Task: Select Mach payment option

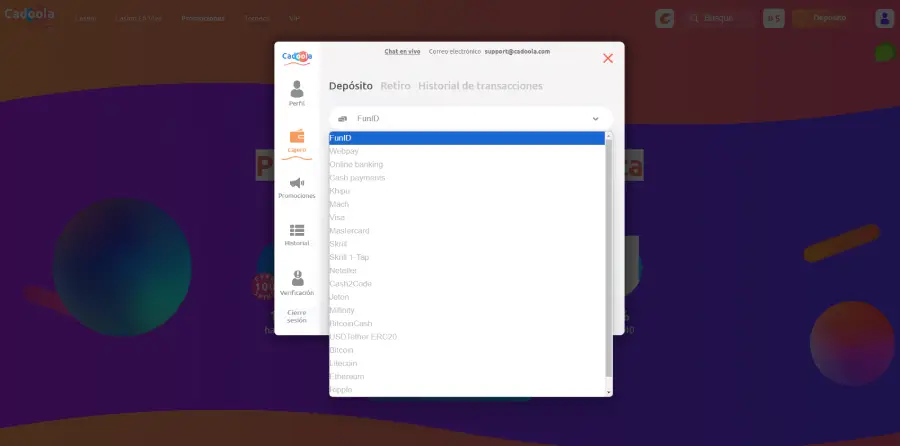Action: 467,204
